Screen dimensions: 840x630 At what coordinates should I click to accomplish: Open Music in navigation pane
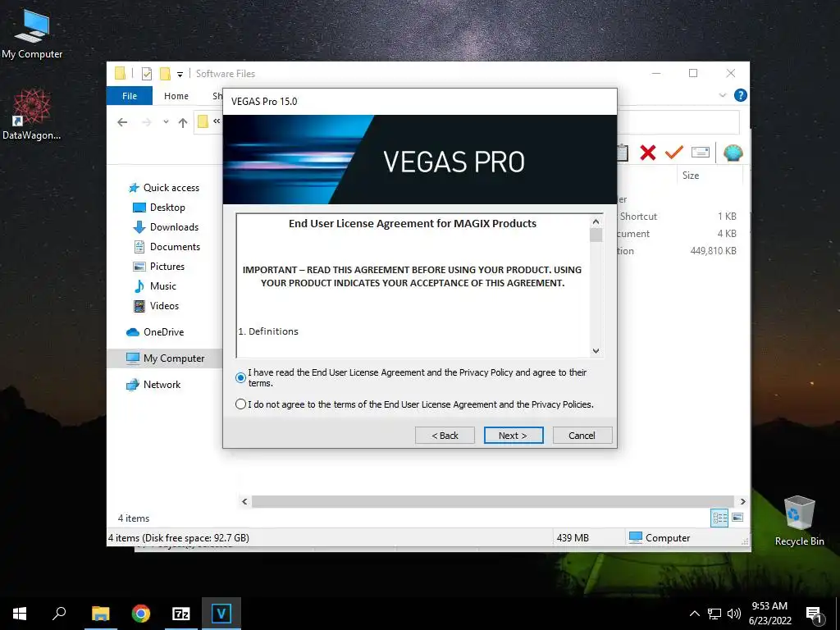(154, 286)
